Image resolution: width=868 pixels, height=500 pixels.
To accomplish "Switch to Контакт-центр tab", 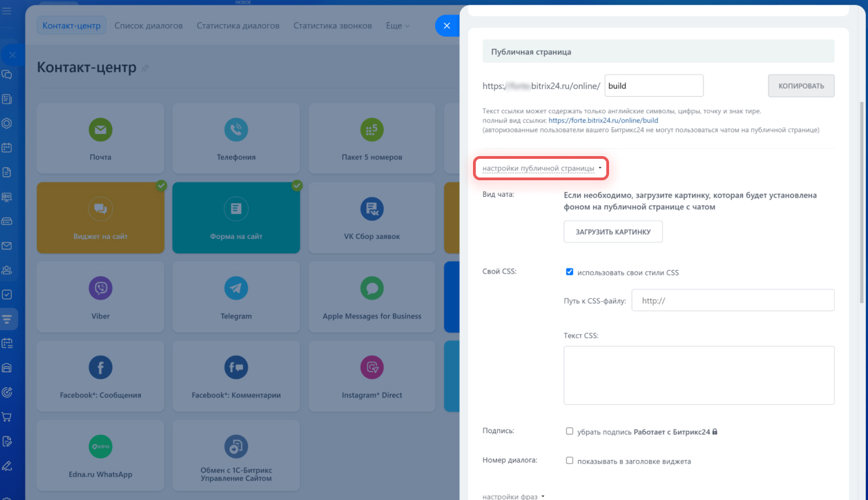I will coord(72,26).
